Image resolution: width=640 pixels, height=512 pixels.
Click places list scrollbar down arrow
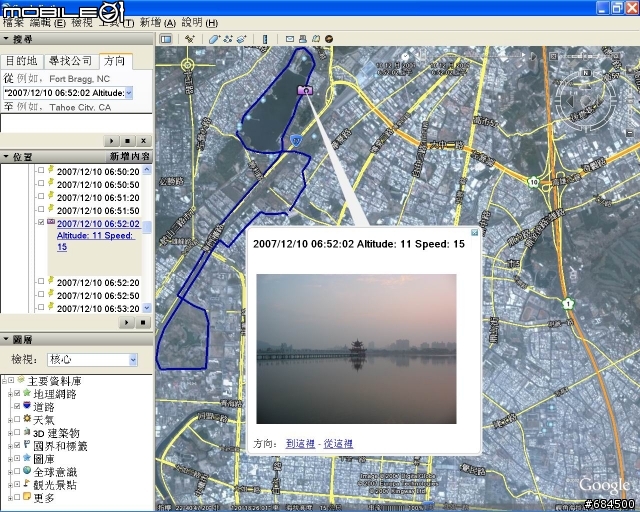[x=147, y=308]
